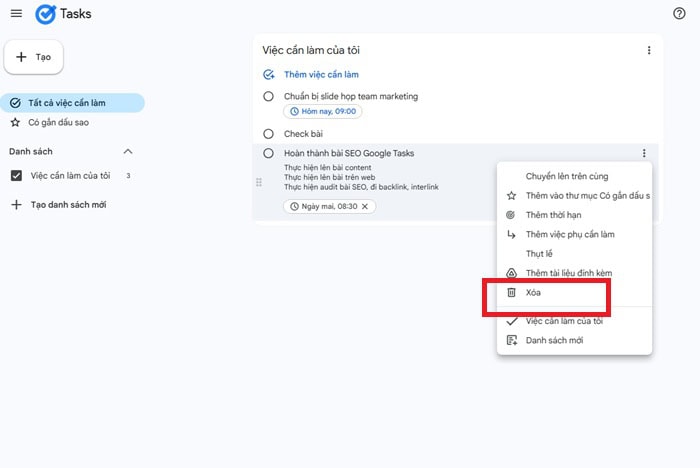Viewport: 700px width, 468px height.
Task: Click the Việc cần làm của tôi list heading
Action: click(x=311, y=50)
